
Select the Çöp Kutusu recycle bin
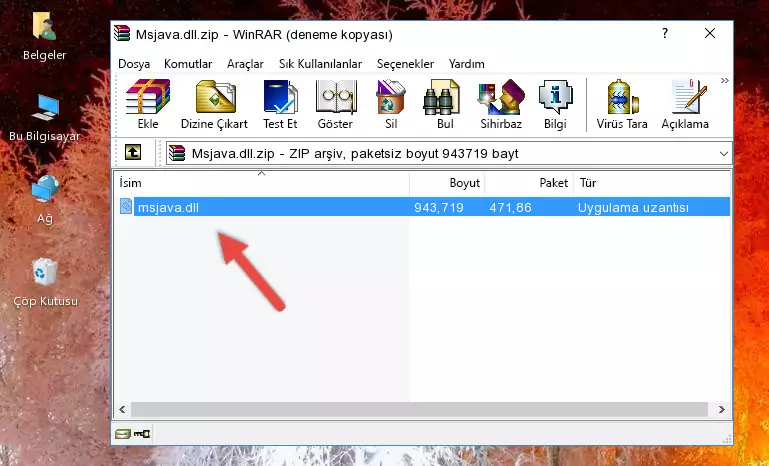tap(45, 283)
